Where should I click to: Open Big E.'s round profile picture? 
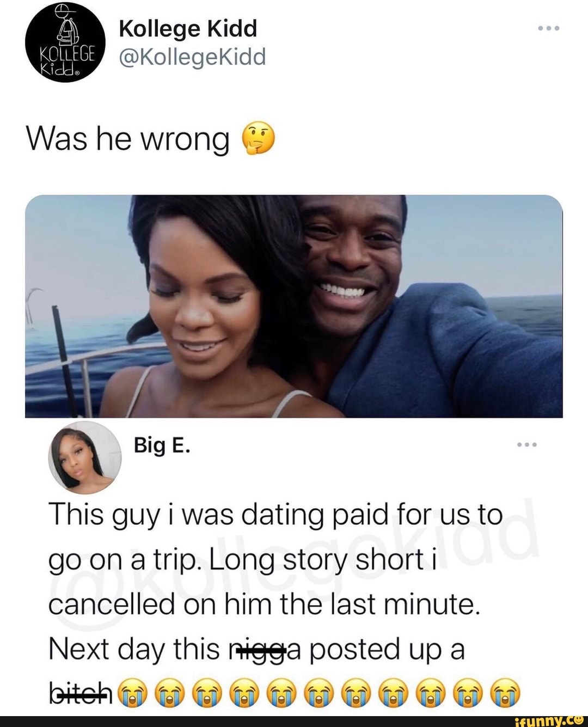click(x=84, y=457)
